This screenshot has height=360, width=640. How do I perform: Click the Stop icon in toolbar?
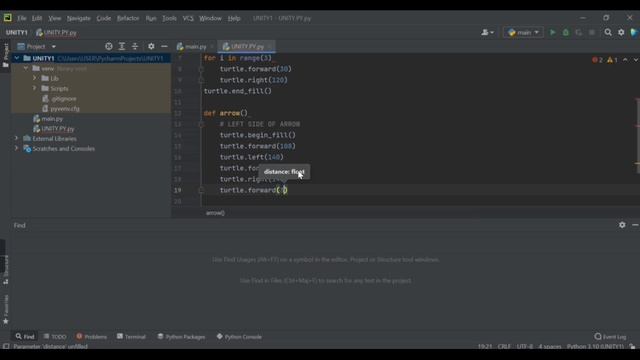[592, 32]
